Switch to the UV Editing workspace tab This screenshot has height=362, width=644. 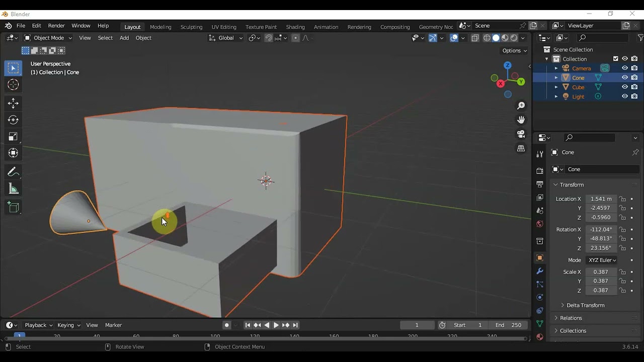224,27
